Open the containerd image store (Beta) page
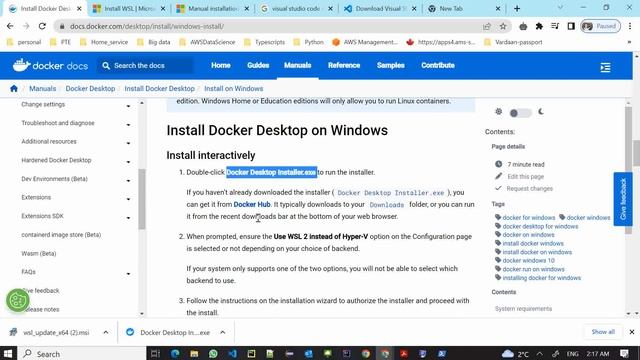This screenshot has width=640, height=360. click(61, 235)
